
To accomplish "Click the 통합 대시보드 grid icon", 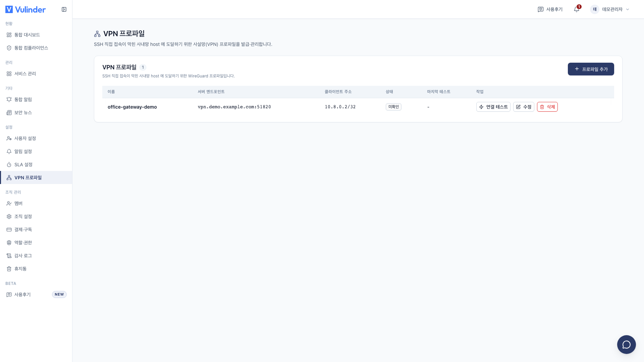I will point(9,35).
